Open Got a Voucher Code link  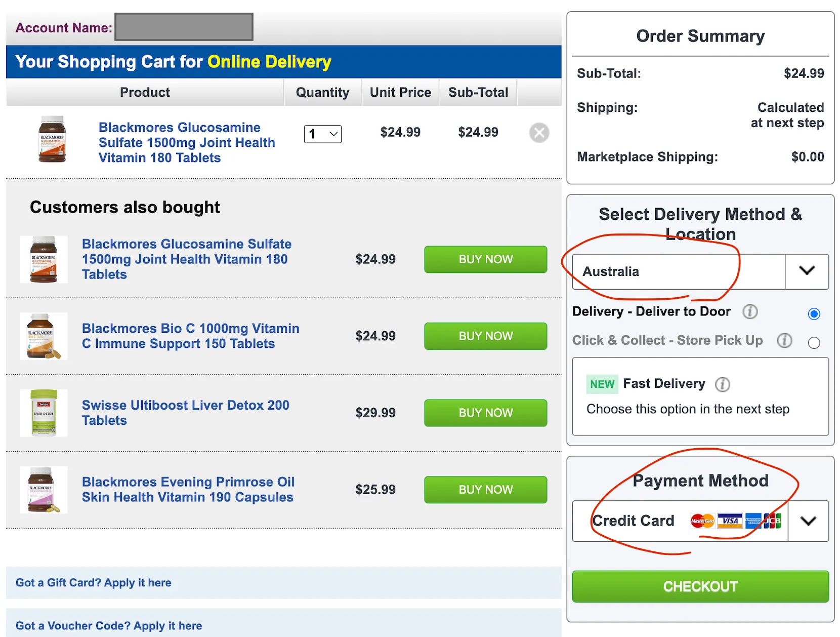point(109,626)
